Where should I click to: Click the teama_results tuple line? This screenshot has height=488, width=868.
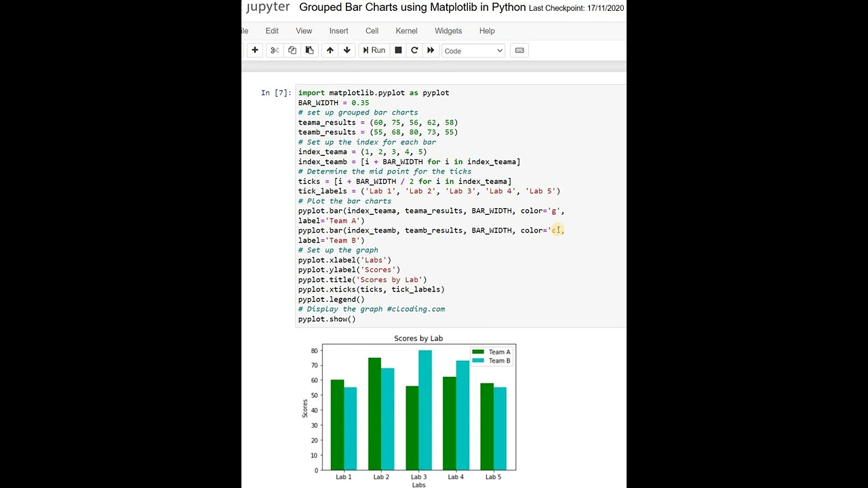point(378,123)
